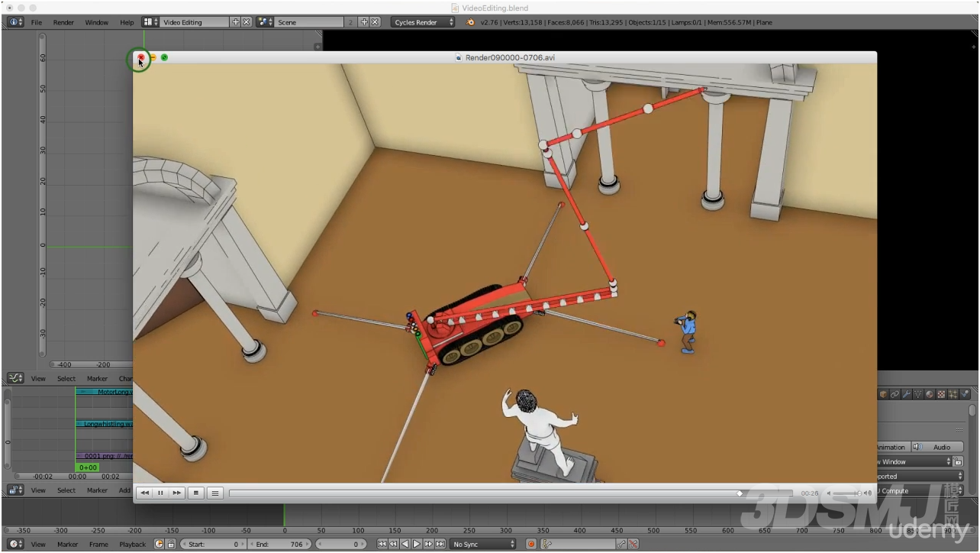Open the timeline View menu
This screenshot has width=980, height=553.
click(x=38, y=545)
